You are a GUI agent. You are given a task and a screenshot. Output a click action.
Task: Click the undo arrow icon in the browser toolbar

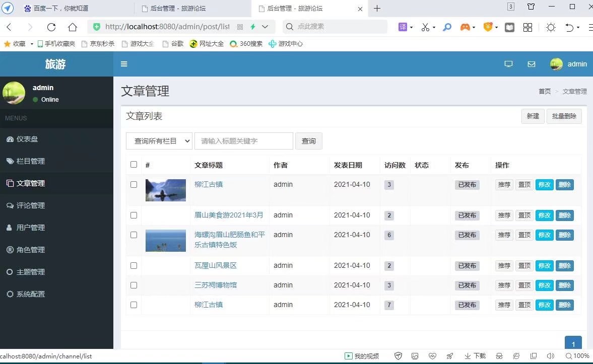[569, 27]
